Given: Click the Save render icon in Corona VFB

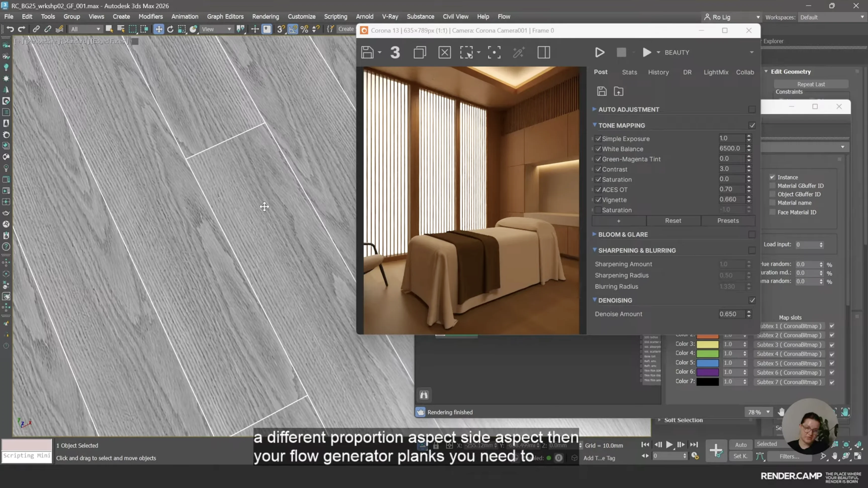Looking at the screenshot, I should pos(367,53).
